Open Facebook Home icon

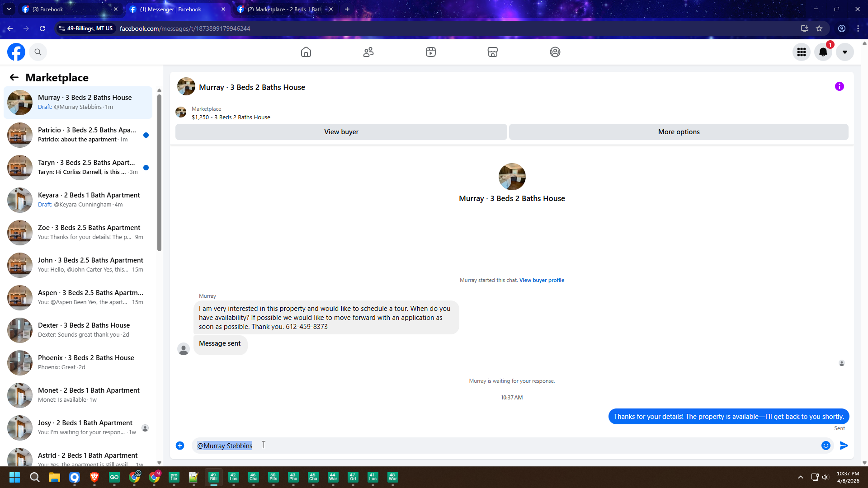click(306, 52)
